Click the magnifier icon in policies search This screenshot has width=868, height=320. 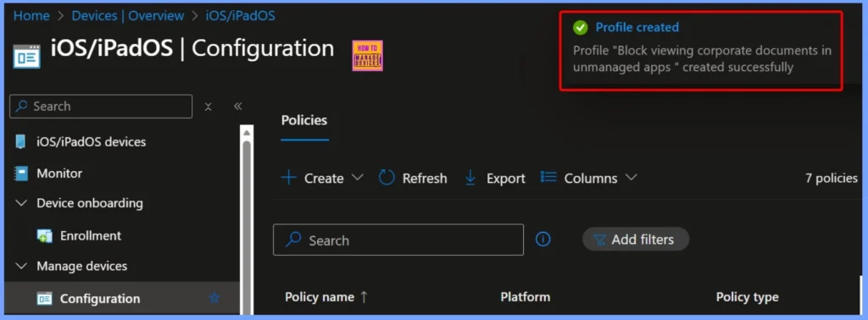click(x=293, y=240)
